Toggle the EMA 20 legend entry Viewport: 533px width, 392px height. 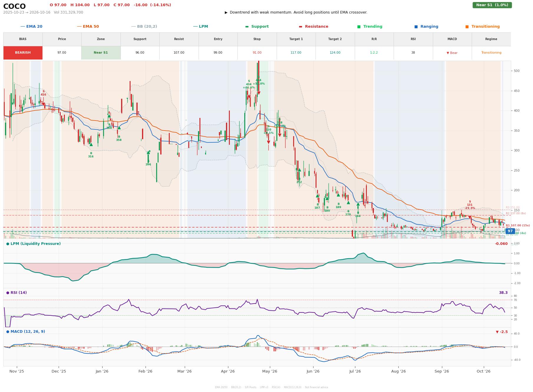point(31,27)
